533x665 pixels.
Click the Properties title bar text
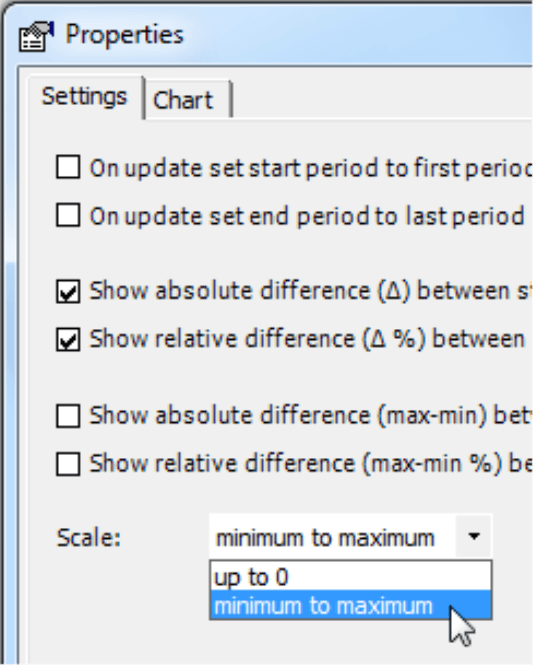[x=124, y=35]
